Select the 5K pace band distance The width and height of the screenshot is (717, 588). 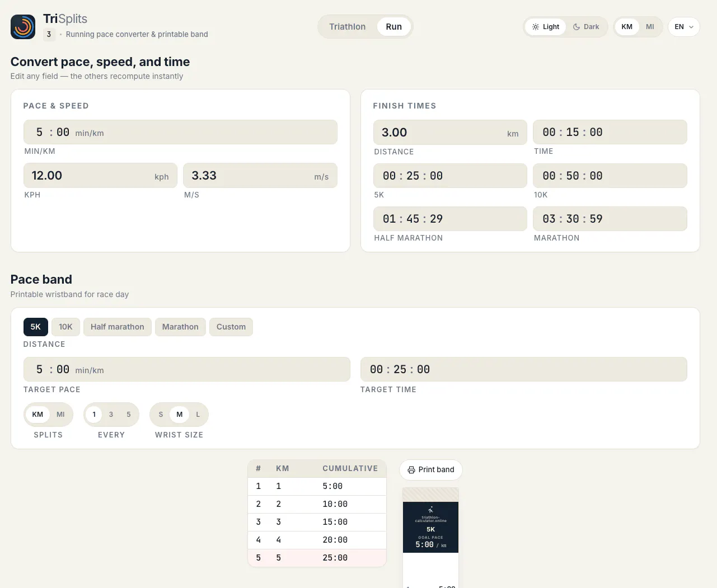click(x=36, y=327)
